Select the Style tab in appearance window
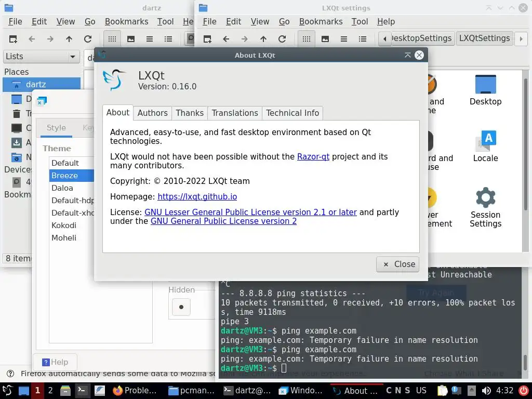 point(56,128)
